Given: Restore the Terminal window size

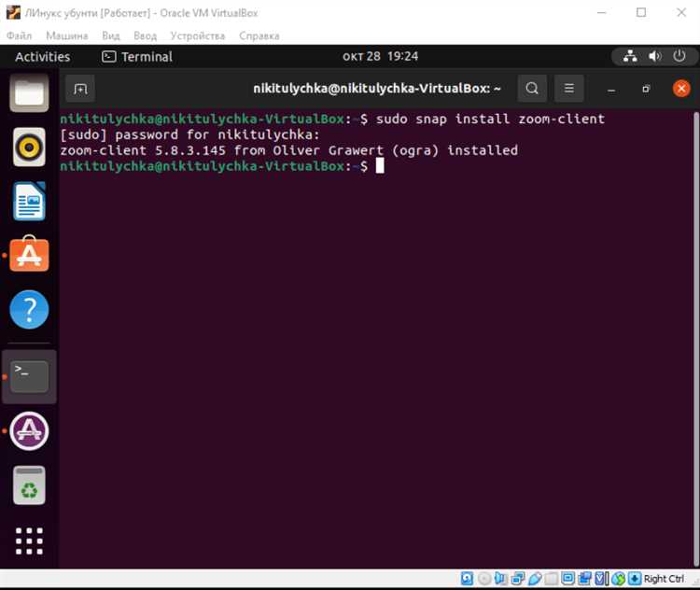Looking at the screenshot, I should (x=646, y=89).
